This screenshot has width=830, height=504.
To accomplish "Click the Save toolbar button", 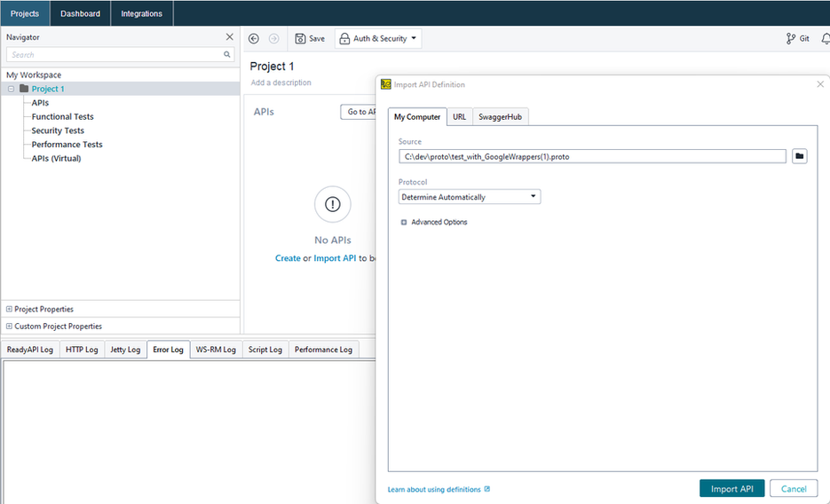I will click(x=310, y=39).
